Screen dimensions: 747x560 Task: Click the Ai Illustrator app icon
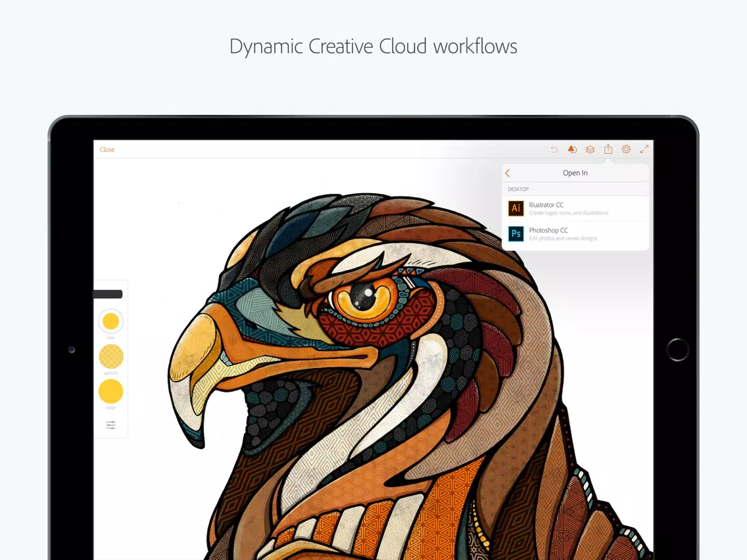coord(516,208)
